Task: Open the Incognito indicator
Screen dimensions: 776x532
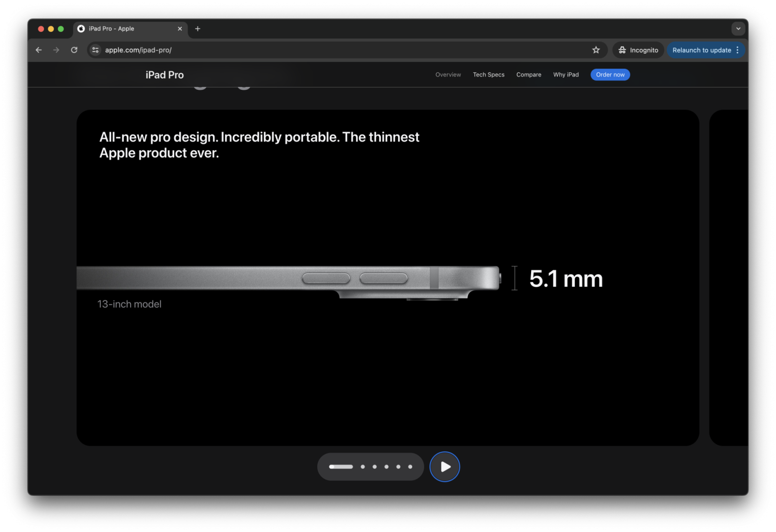Action: (638, 50)
